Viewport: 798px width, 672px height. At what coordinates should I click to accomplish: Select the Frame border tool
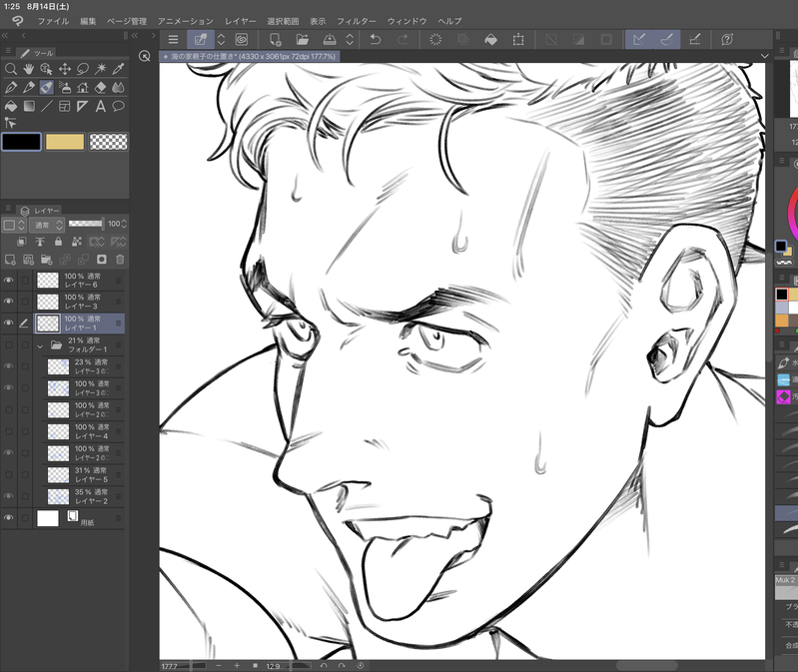(65, 106)
